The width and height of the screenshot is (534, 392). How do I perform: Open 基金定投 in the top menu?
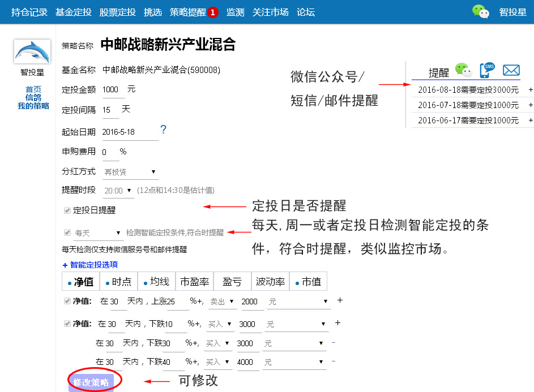(74, 12)
